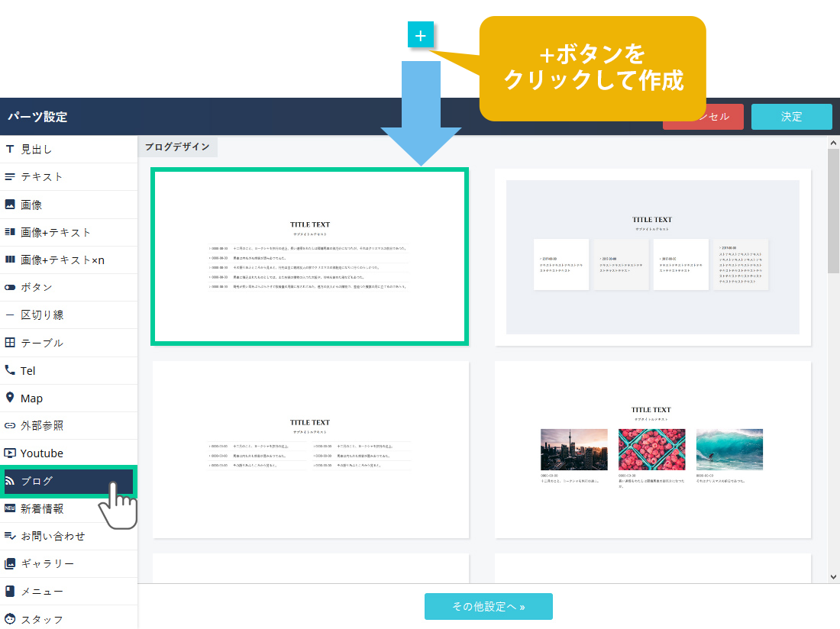The height and width of the screenshot is (629, 840).
Task: Click the heading (見出し) T icon
Action: [10, 149]
